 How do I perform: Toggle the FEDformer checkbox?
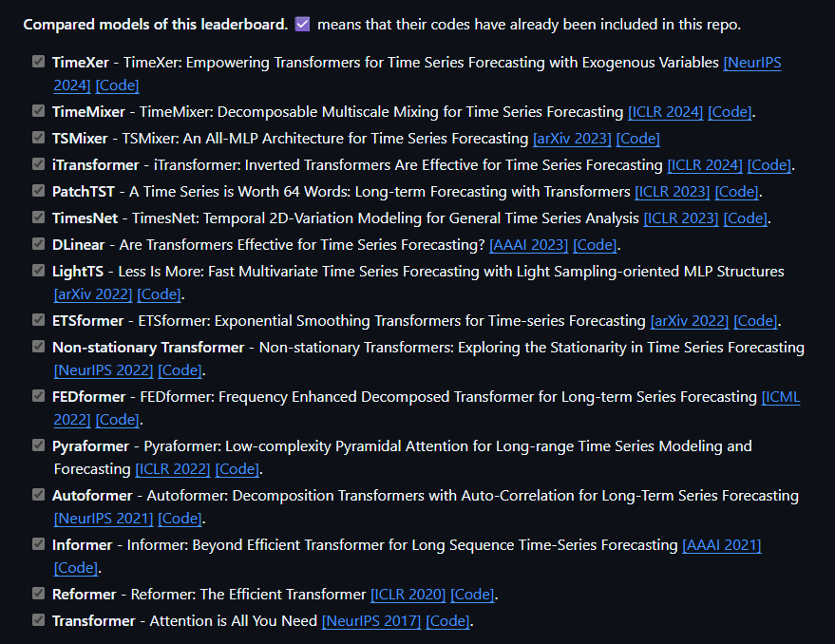point(38,396)
